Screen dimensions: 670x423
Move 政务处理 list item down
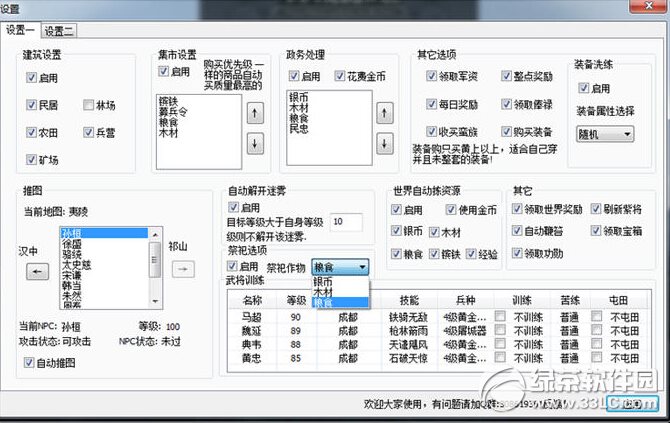coord(385,144)
